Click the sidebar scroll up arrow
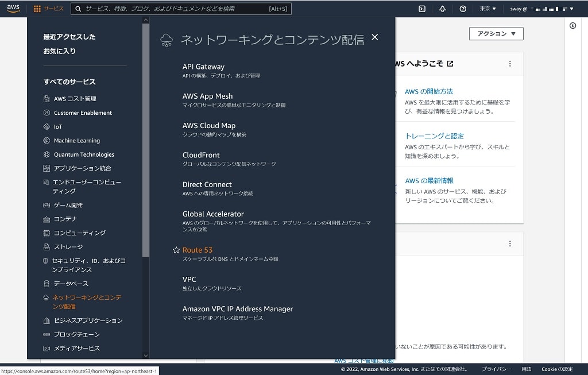Viewport: 588px width, 375px height. point(146,20)
